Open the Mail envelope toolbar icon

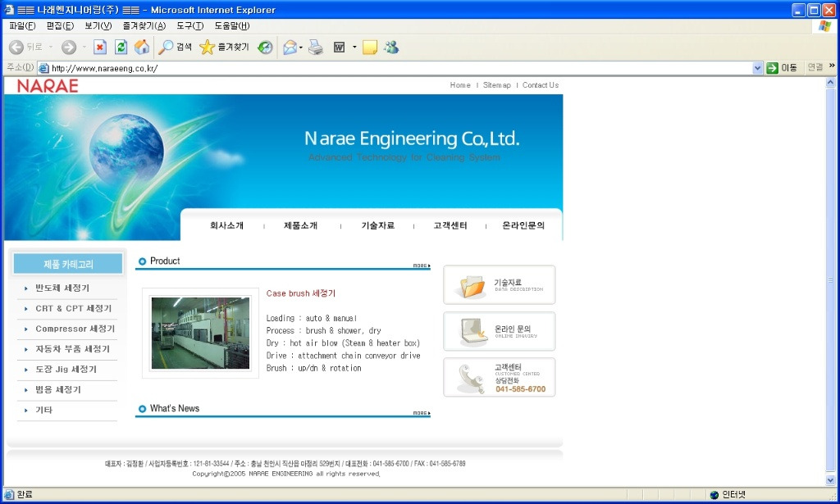pyautogui.click(x=290, y=47)
